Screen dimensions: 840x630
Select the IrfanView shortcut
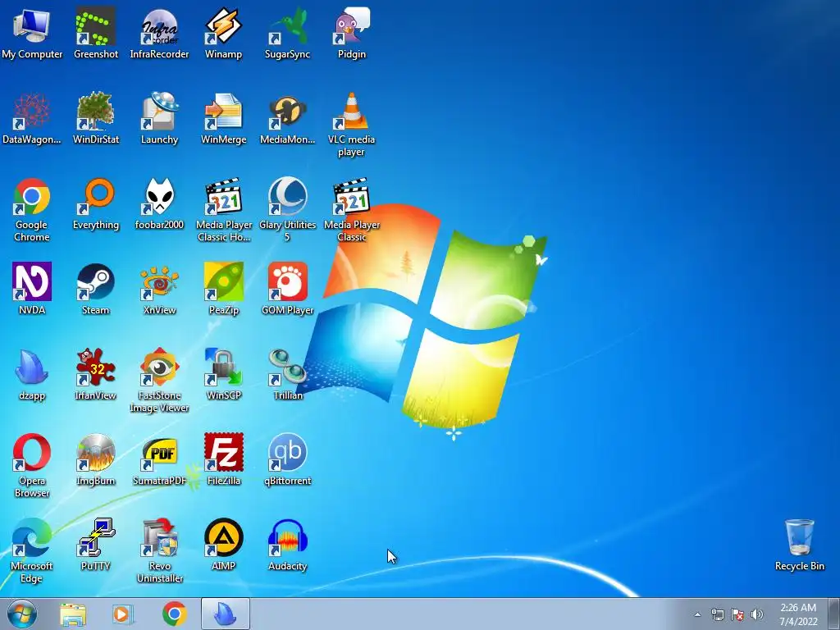[95, 367]
